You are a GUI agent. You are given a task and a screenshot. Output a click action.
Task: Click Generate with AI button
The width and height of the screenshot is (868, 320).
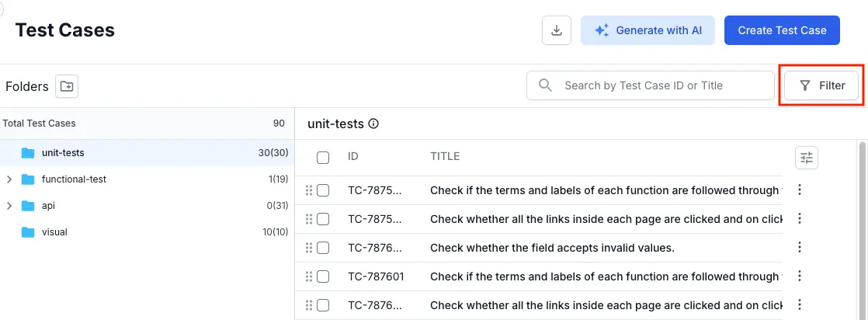click(x=648, y=30)
